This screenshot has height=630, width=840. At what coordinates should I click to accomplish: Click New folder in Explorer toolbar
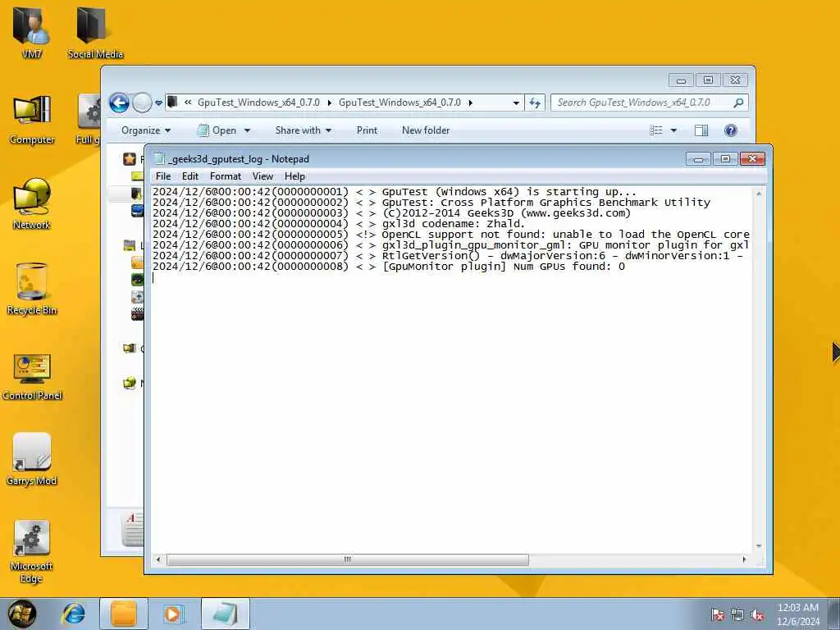point(426,130)
